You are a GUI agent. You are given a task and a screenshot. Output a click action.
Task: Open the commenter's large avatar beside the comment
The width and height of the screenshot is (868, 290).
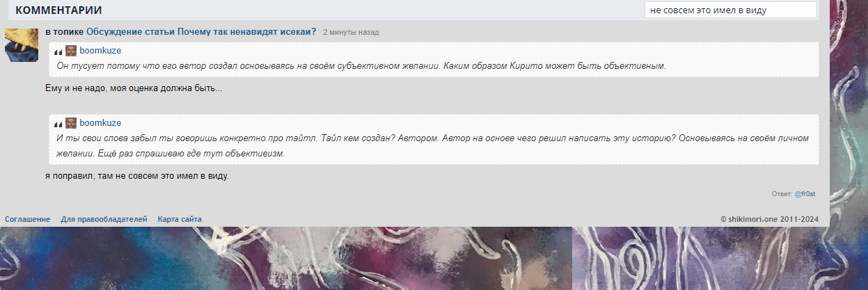coord(22,45)
